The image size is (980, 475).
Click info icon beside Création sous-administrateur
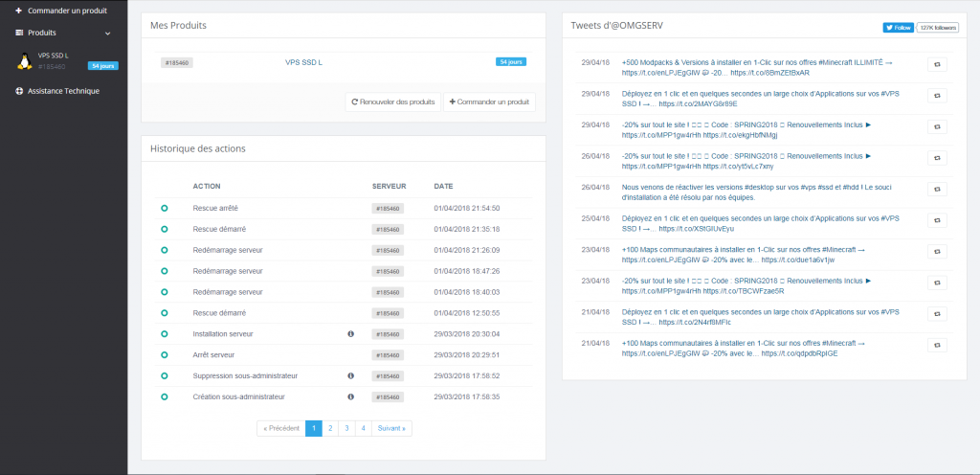tap(350, 396)
